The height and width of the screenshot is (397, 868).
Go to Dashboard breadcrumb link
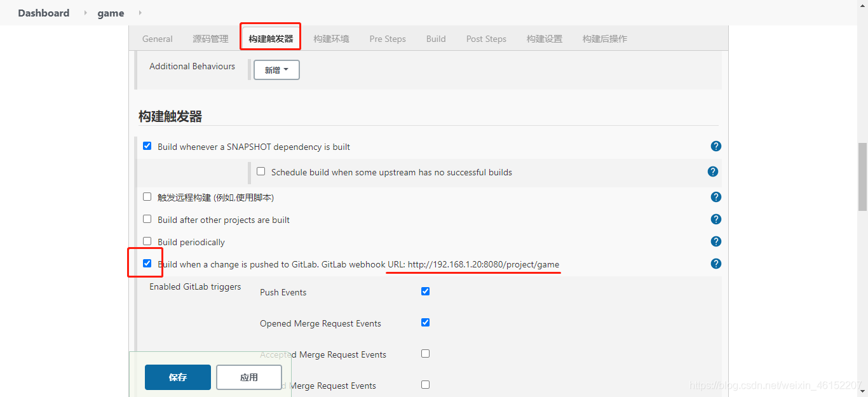[44, 13]
